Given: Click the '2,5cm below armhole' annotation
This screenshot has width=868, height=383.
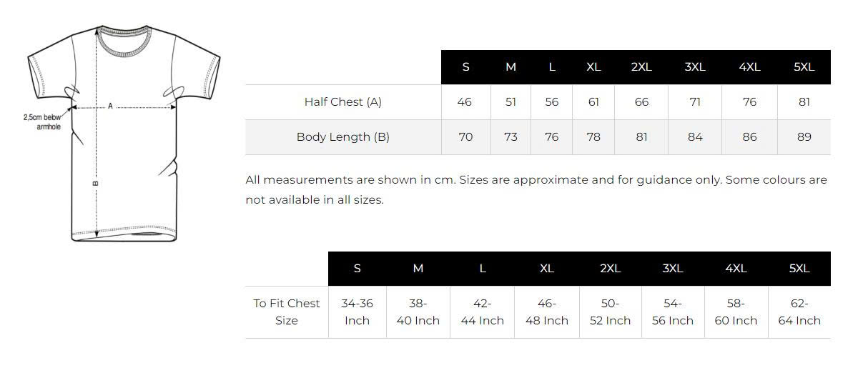Looking at the screenshot, I should coord(42,121).
